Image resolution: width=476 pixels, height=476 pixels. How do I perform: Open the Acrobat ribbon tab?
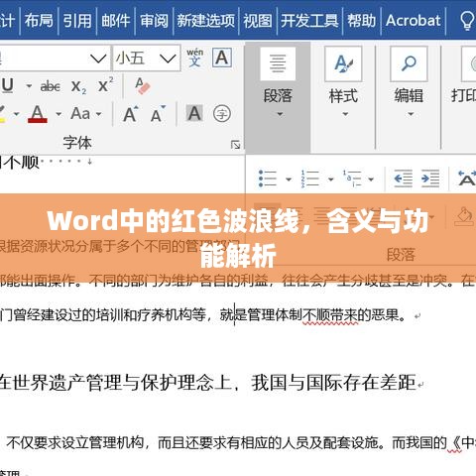pos(414,21)
